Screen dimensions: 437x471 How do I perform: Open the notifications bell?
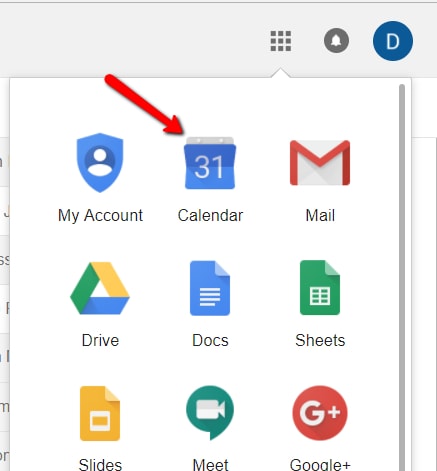tap(336, 41)
